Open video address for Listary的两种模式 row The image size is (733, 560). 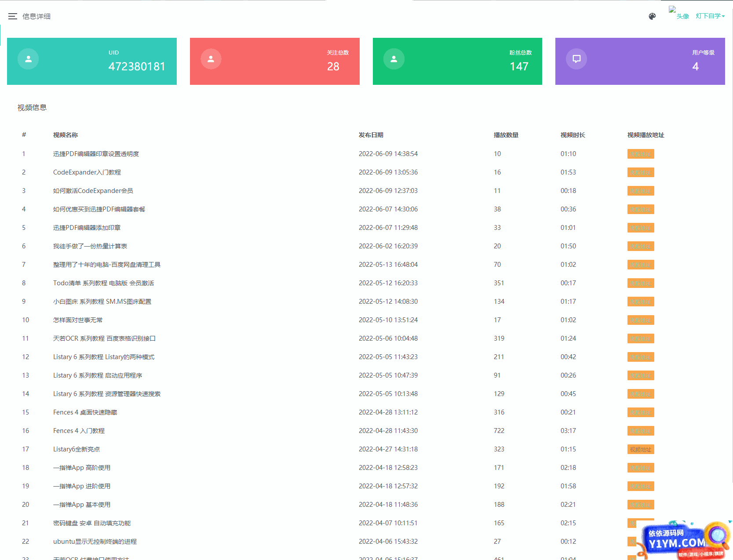coord(641,357)
